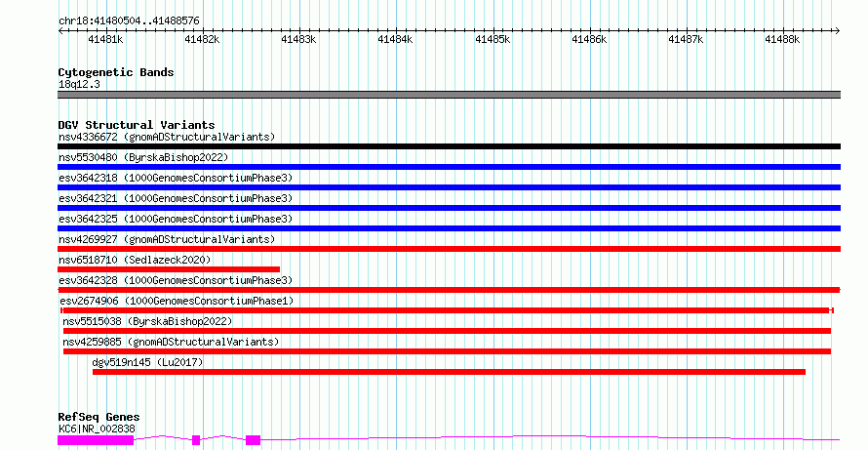Open the esv3642321 (1000GenomesConsortiumPhase3) label
The image size is (868, 450).
(176, 198)
